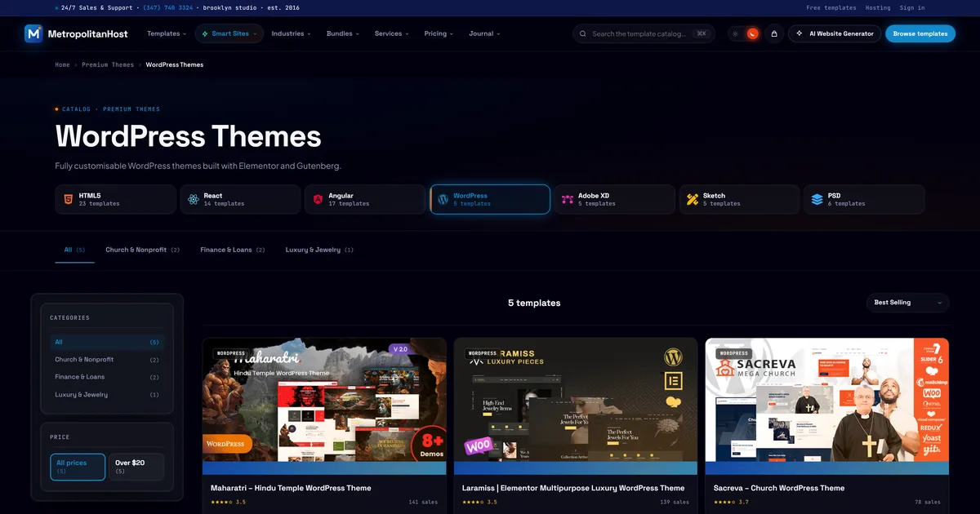Image resolution: width=980 pixels, height=514 pixels.
Task: Select the All tab
Action: pyautogui.click(x=75, y=250)
